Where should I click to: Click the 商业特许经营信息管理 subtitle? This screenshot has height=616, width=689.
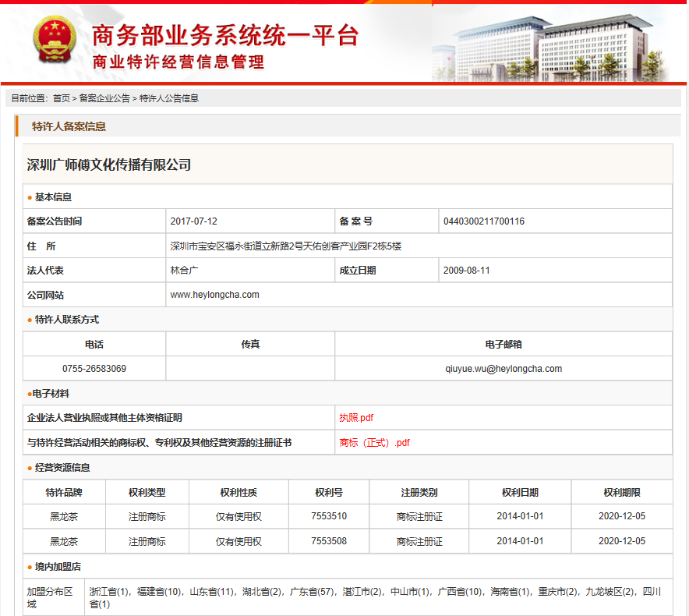pos(178,62)
